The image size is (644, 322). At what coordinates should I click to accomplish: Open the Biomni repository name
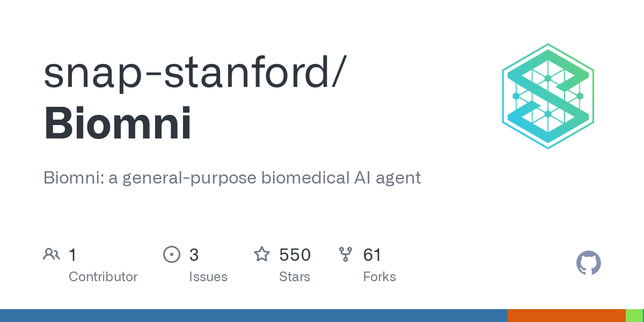click(118, 123)
